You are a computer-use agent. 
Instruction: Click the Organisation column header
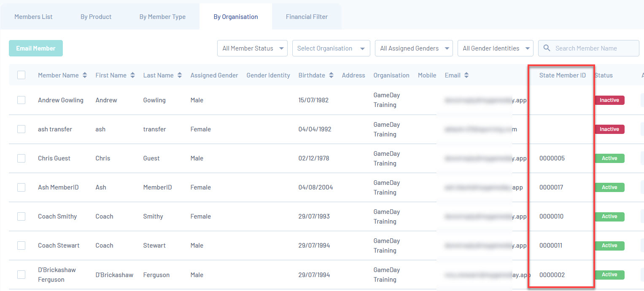click(391, 75)
